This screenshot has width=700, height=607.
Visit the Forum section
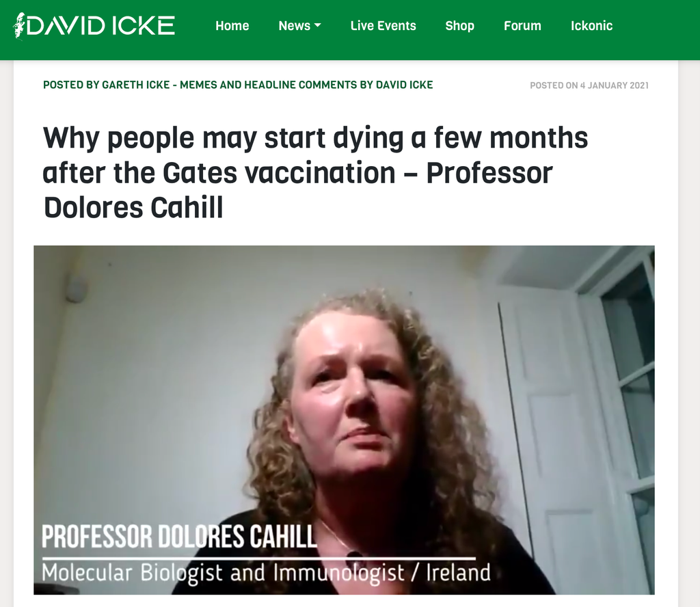[522, 26]
